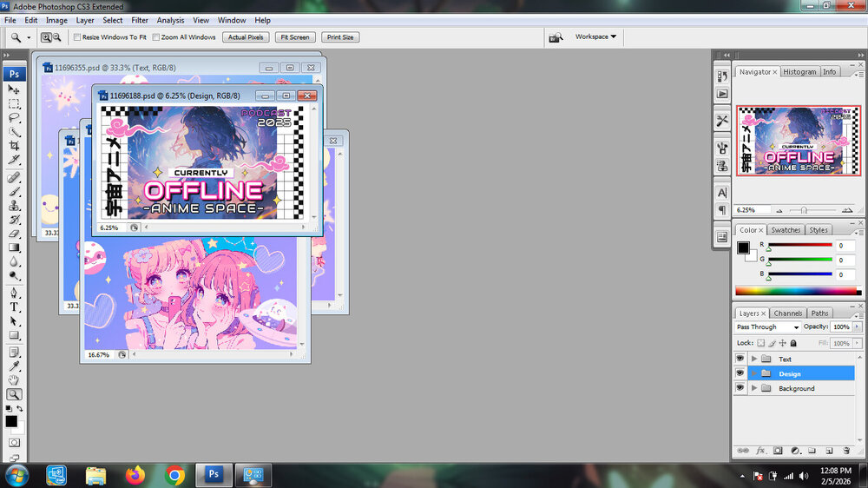The width and height of the screenshot is (868, 488).
Task: Enable Resize Windows To Fit checkbox
Action: [x=77, y=37]
